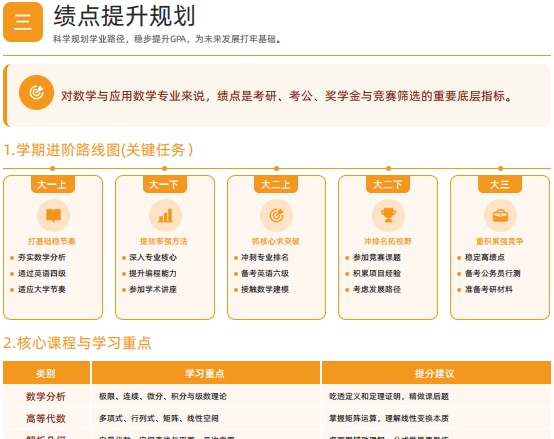This screenshot has width=554, height=439.
Task: Select the 大一上 semester tab
Action: click(52, 184)
